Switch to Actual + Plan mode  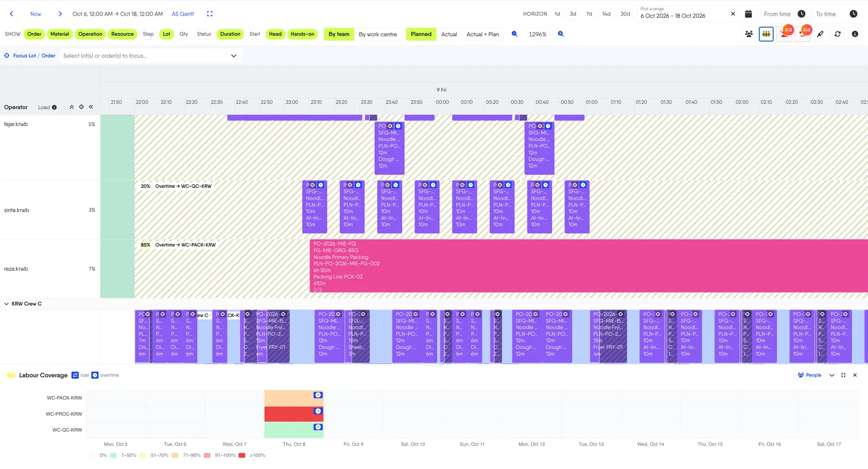pos(482,34)
